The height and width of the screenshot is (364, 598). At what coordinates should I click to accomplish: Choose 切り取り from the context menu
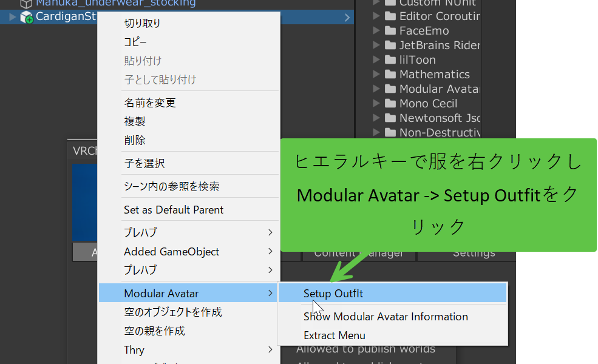(189, 23)
